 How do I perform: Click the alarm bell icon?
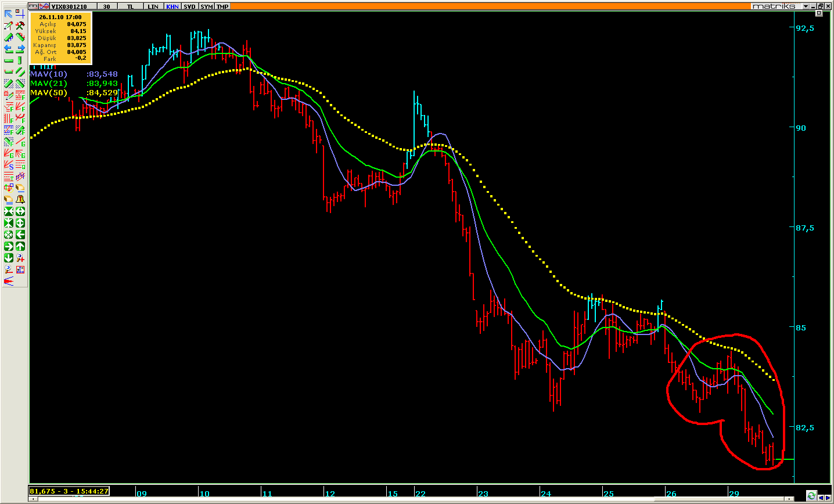[x=20, y=200]
